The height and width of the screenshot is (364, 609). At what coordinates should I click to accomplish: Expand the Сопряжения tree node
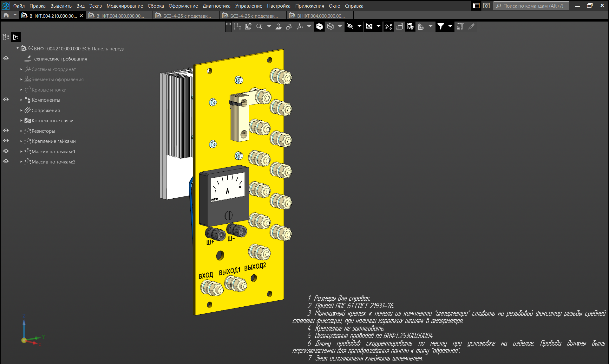[x=21, y=111]
